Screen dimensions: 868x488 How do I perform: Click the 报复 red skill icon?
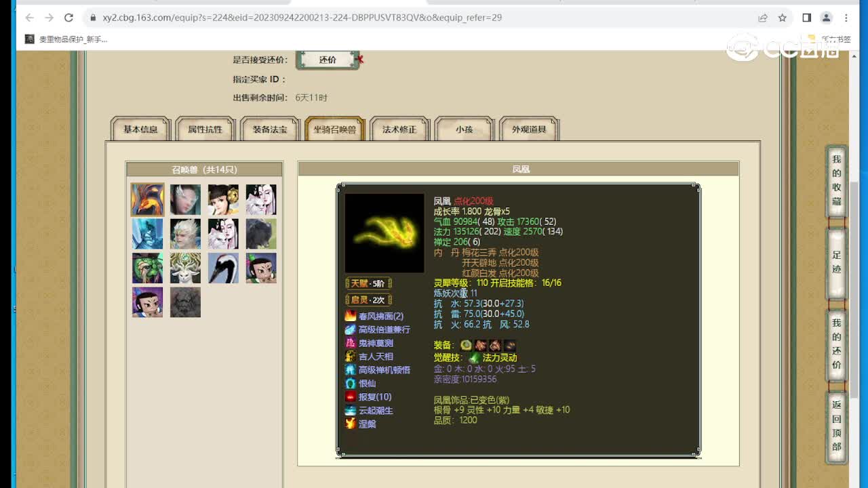click(351, 397)
